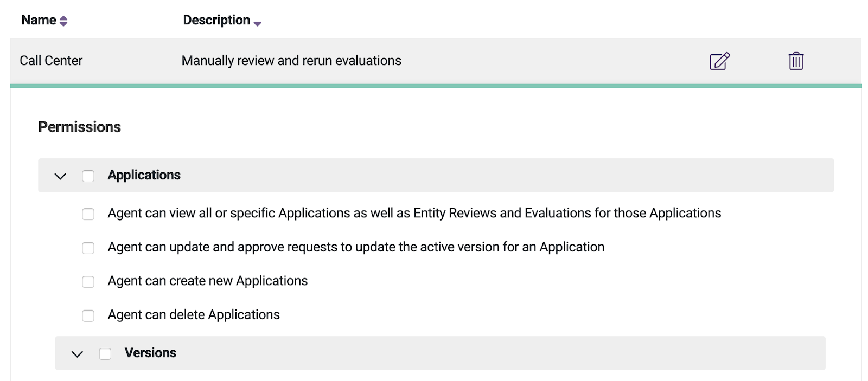Check the Applications group checkbox
This screenshot has height=381, width=868.
pyautogui.click(x=88, y=176)
